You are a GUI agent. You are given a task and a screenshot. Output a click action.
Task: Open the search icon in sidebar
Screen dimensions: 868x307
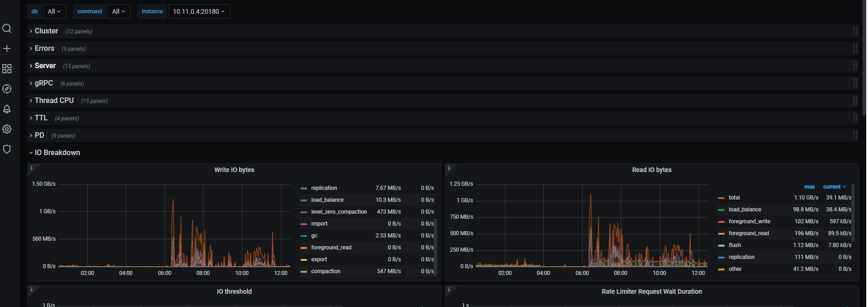point(7,28)
